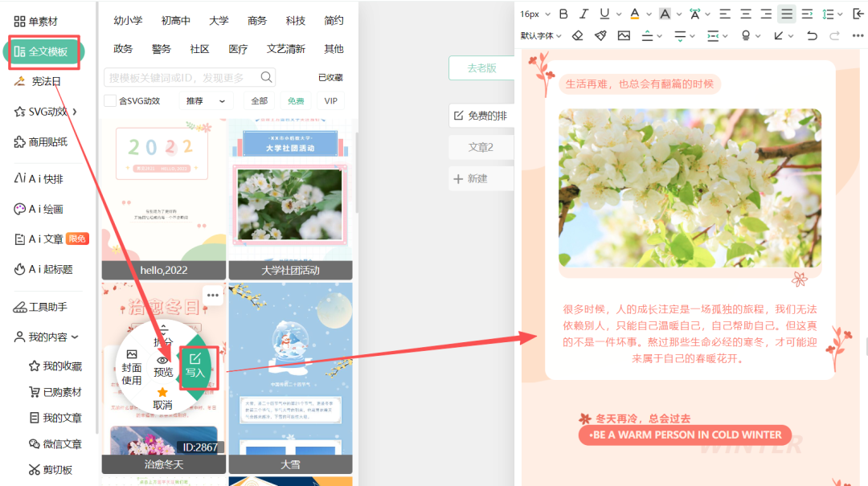Open the 推荐 sort dropdown
The image size is (868, 486).
(x=205, y=101)
